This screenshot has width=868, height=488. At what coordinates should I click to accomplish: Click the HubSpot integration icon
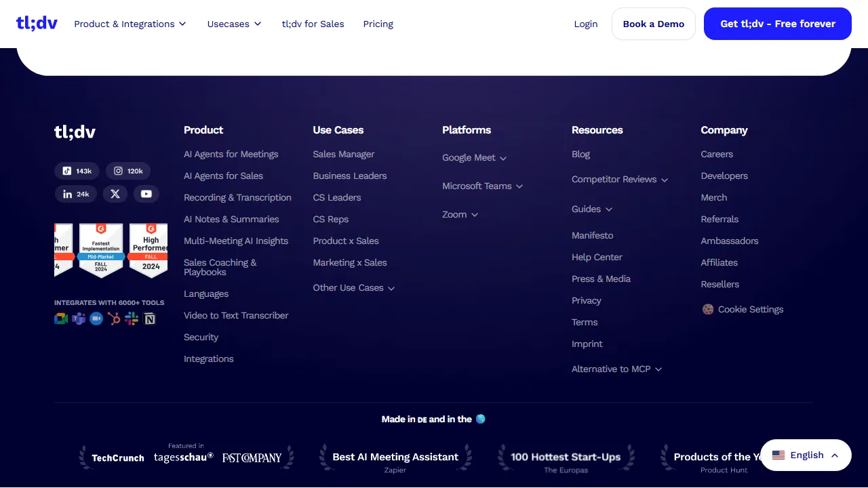(114, 319)
